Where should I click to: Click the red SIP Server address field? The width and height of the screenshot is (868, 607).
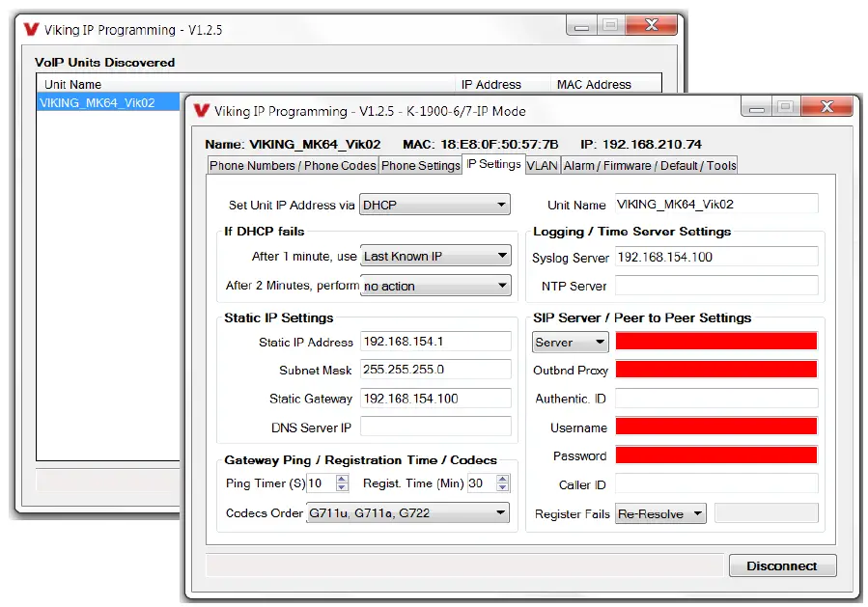(716, 342)
